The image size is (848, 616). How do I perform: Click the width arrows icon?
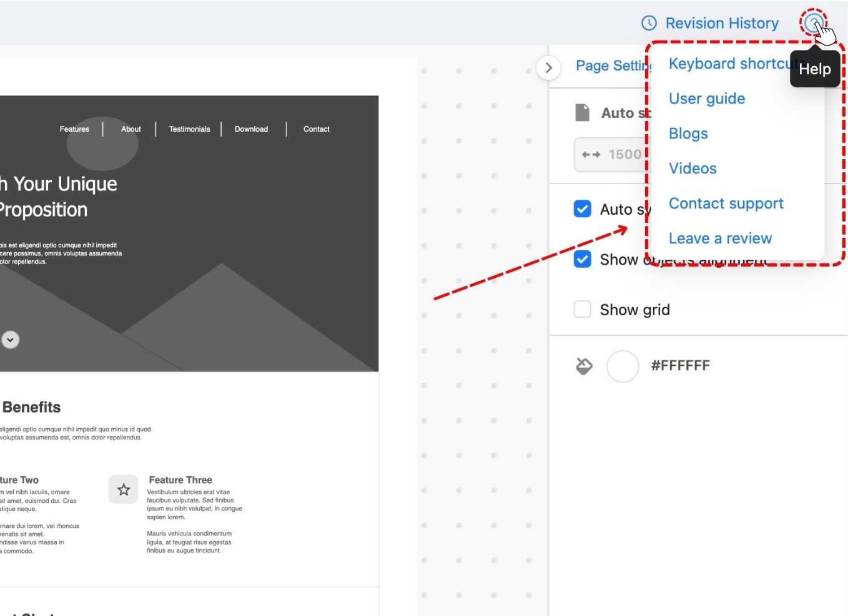pyautogui.click(x=591, y=154)
